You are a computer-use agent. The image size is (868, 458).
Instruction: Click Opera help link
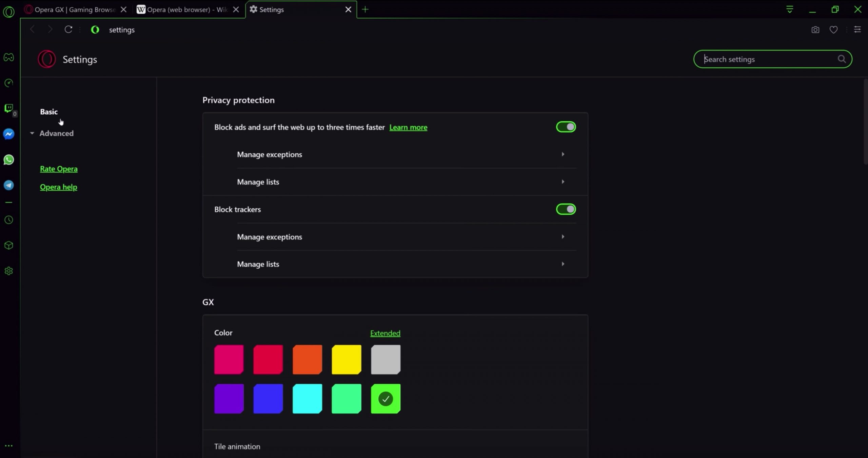click(59, 187)
